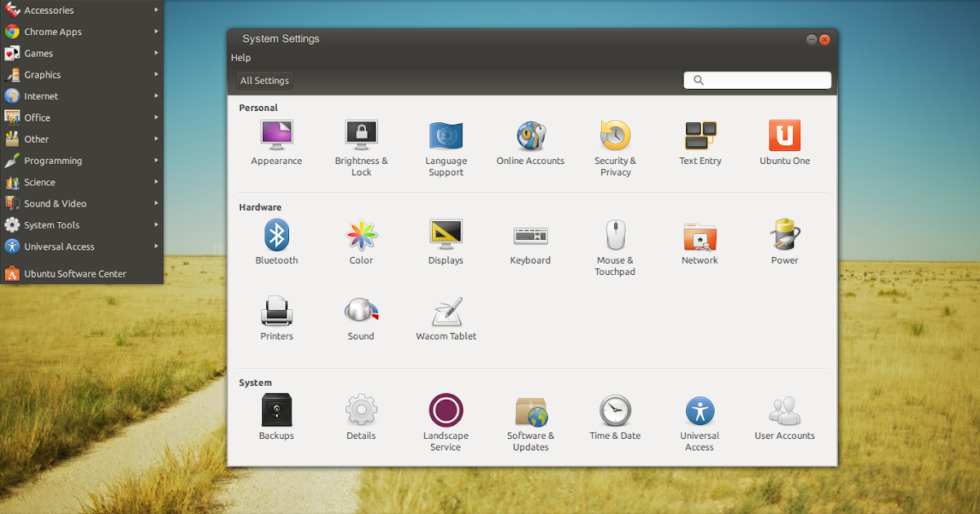
Task: Expand the Games menu category
Action: point(82,53)
